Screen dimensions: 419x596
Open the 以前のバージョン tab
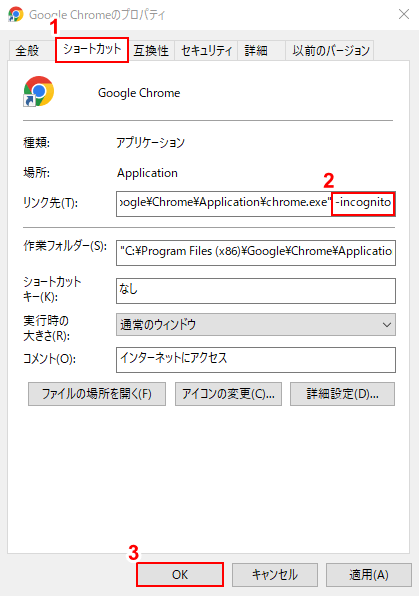[331, 50]
